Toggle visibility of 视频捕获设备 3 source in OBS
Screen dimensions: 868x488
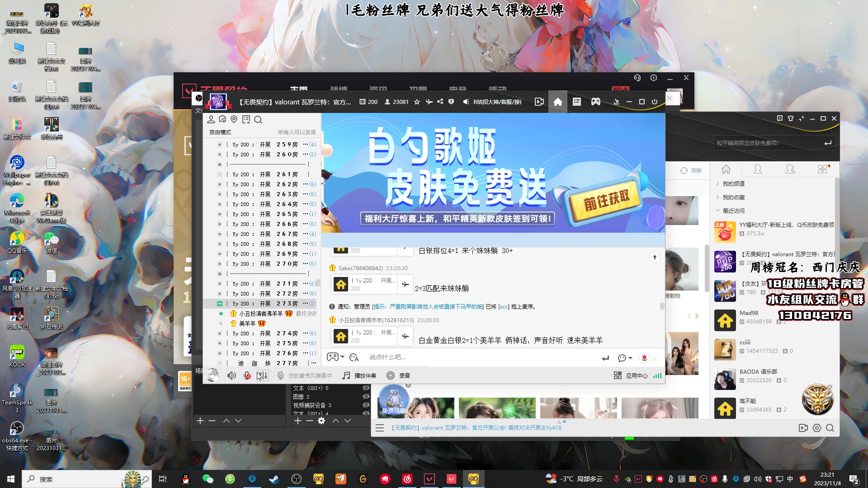click(x=366, y=405)
